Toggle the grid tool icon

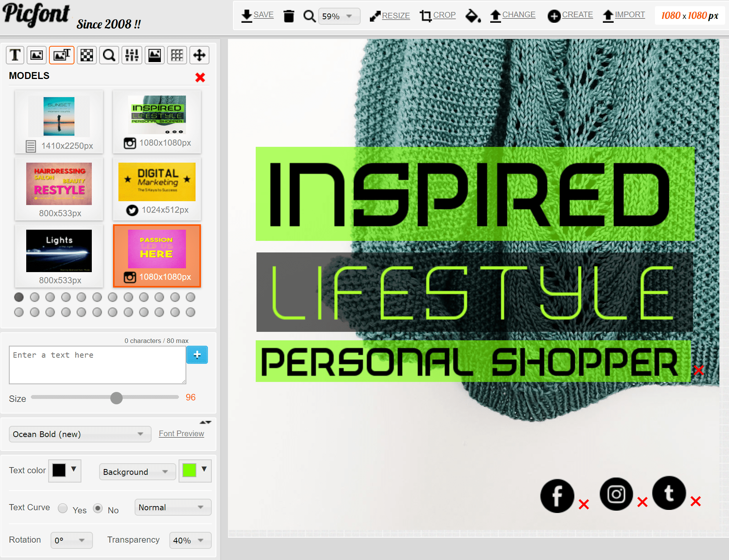point(177,55)
